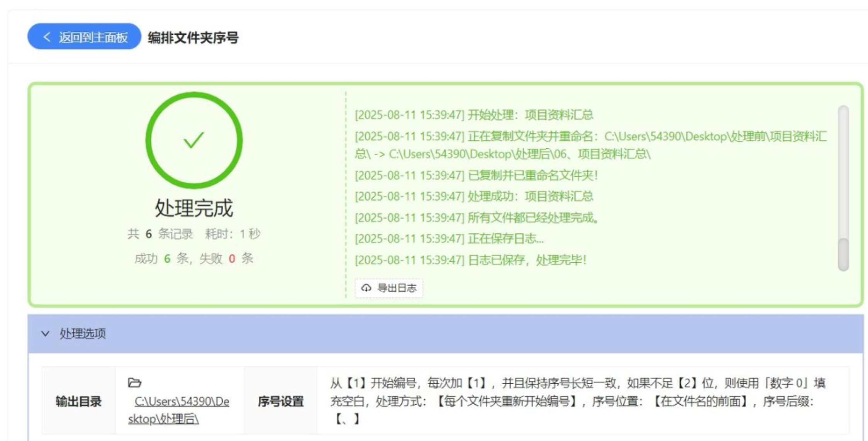
Task: Click the left arrow icon in back button
Action: coord(47,37)
